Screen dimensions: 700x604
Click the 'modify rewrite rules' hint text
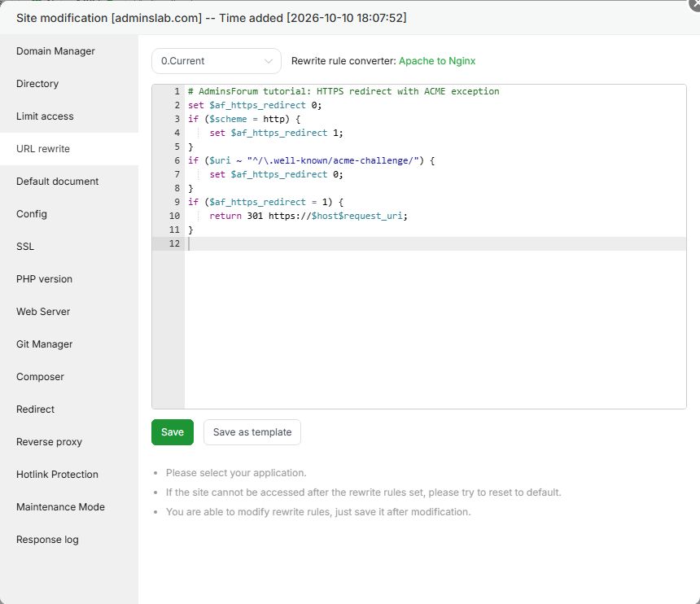[x=318, y=512]
